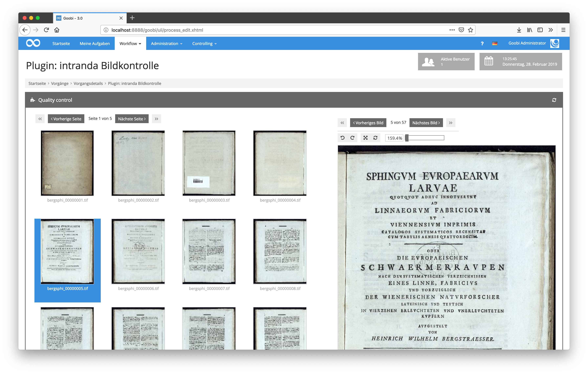Open Startseite in navigation bar
The height and width of the screenshot is (374, 588).
(x=61, y=44)
